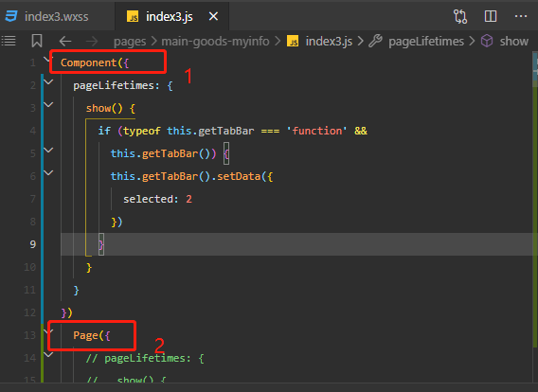The height and width of the screenshot is (392, 538).
Task: Click the value 2 after selected
Action: coord(189,199)
